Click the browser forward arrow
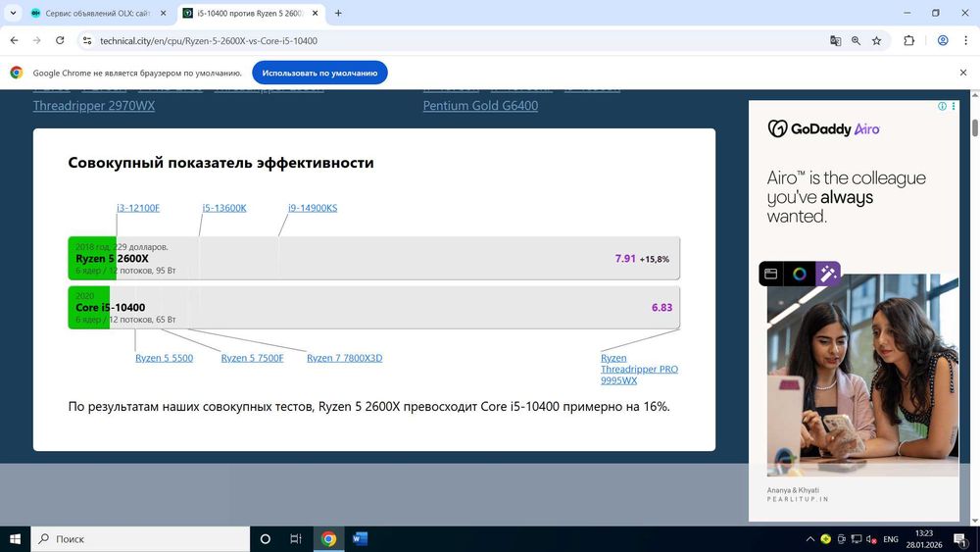The image size is (980, 552). tap(37, 40)
